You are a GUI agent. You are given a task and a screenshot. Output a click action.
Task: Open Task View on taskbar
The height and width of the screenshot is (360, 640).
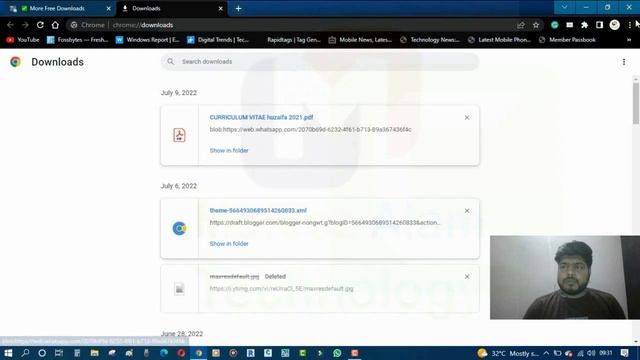coord(59,353)
